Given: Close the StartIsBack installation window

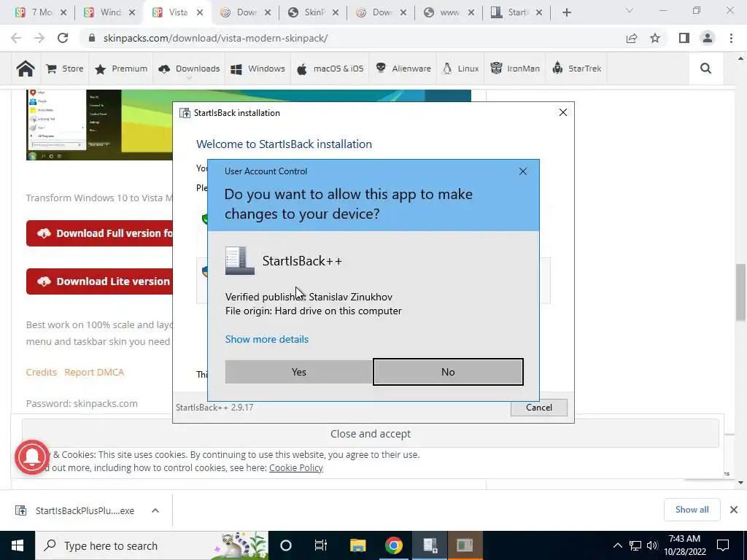Looking at the screenshot, I should tap(562, 112).
